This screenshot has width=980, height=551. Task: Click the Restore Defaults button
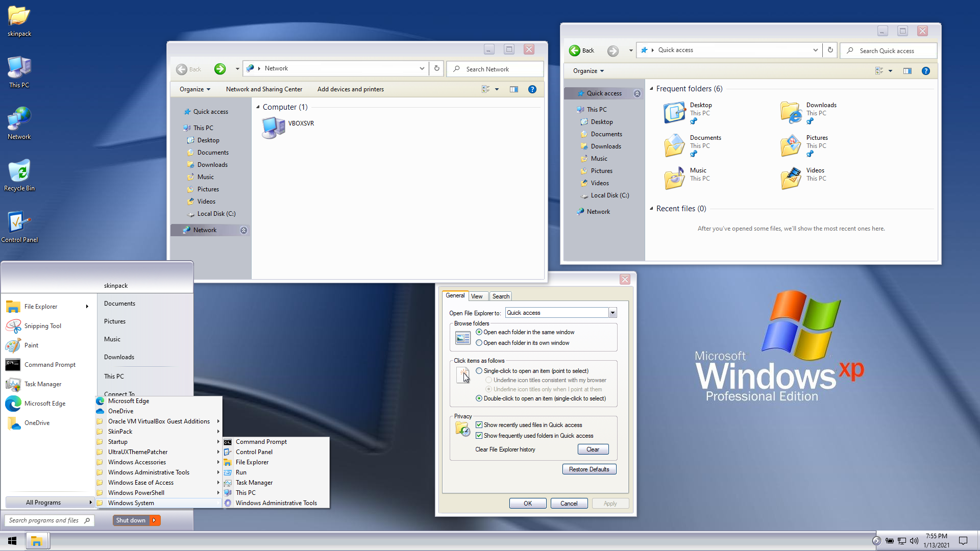[589, 469]
